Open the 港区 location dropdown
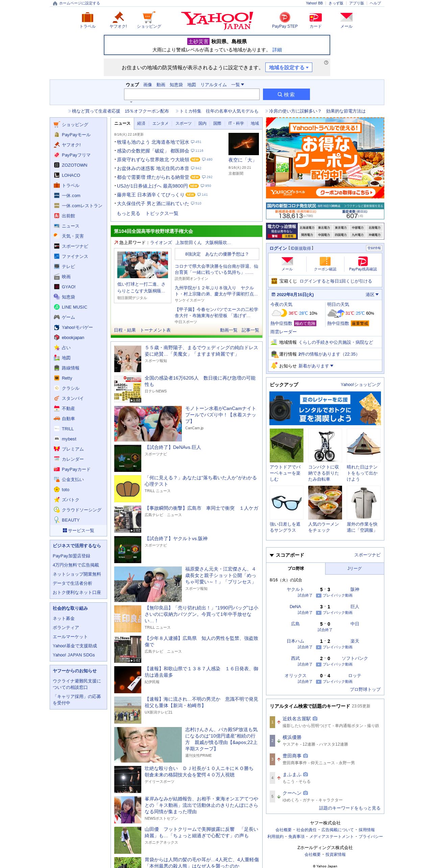The width and height of the screenshot is (434, 868). tap(372, 294)
